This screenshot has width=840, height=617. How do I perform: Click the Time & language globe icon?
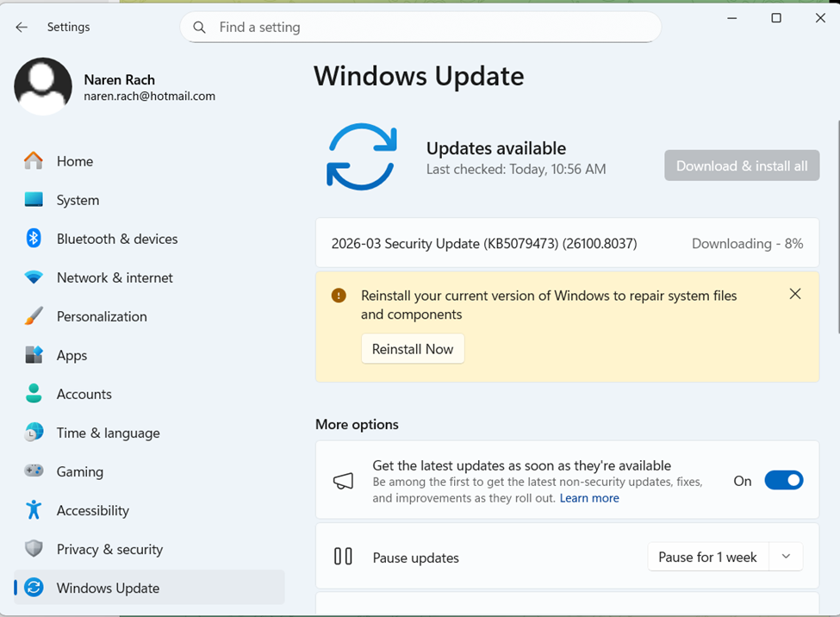pos(34,432)
